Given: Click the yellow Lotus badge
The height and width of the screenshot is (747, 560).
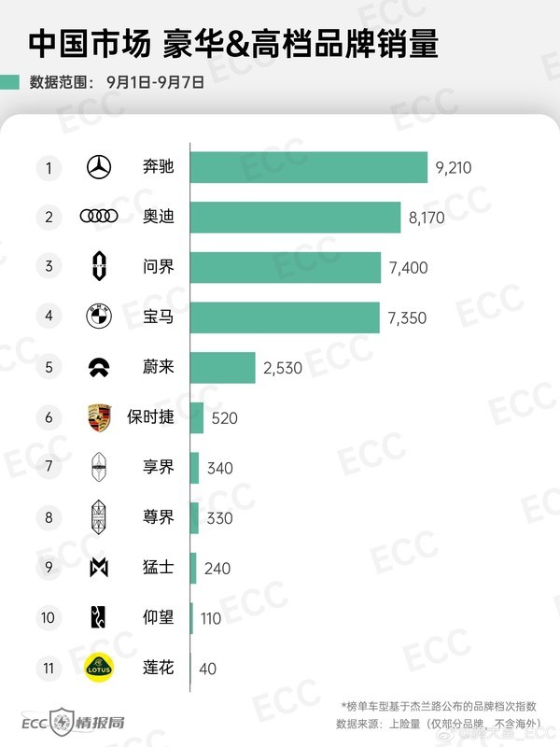Looking at the screenshot, I should pyautogui.click(x=99, y=667).
